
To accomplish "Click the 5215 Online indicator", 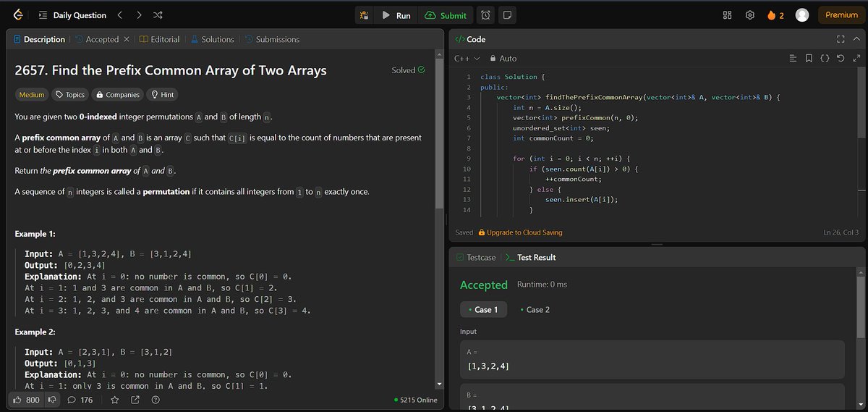I will click(415, 400).
